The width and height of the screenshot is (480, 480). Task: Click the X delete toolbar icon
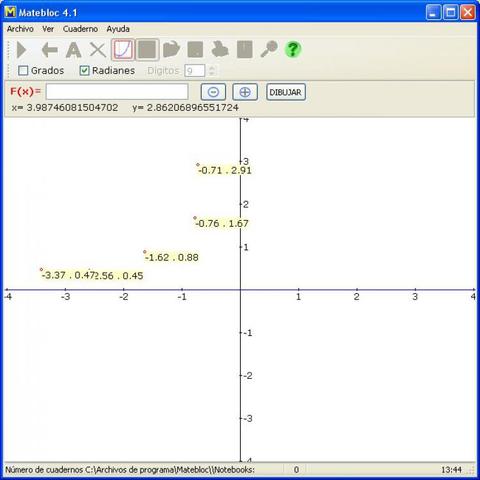coord(98,50)
